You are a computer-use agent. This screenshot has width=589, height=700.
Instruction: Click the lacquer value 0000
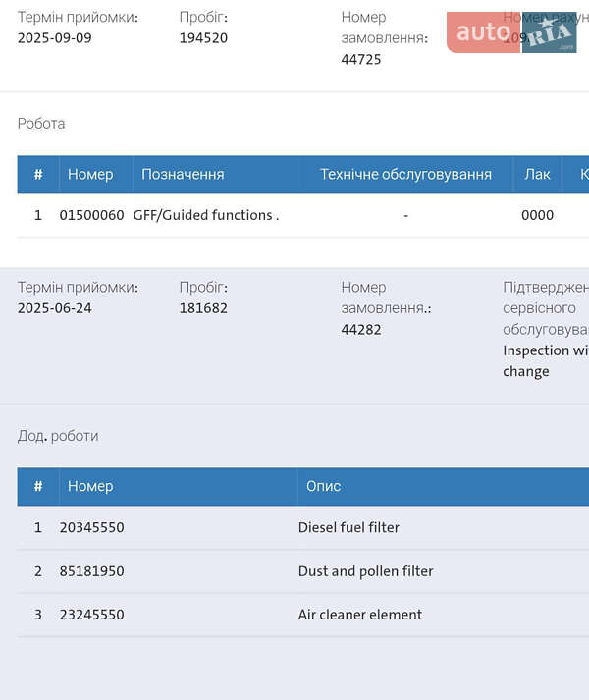tap(537, 215)
